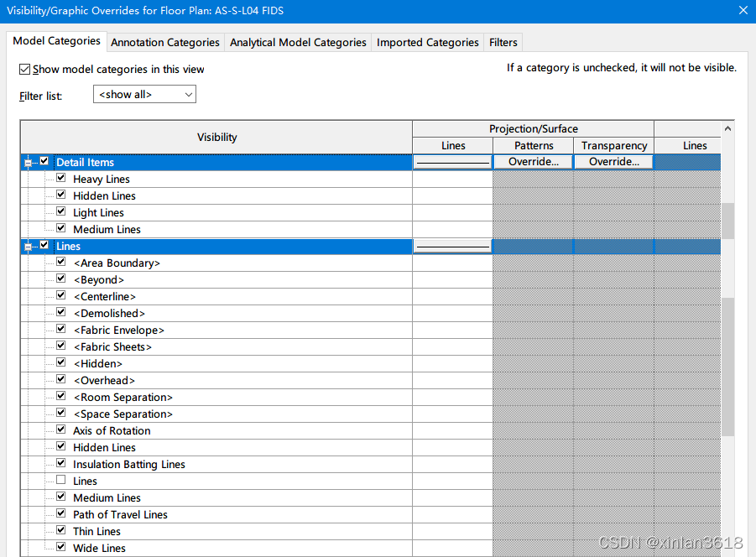
Task: Uncheck the Detail Items category checkbox
Action: pos(44,161)
